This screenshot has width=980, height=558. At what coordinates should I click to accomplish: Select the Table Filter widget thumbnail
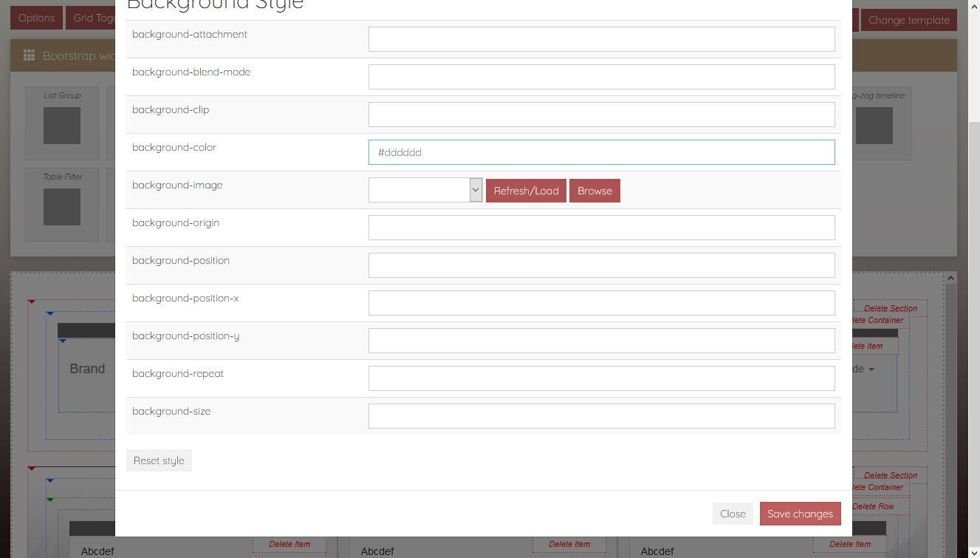(x=61, y=206)
